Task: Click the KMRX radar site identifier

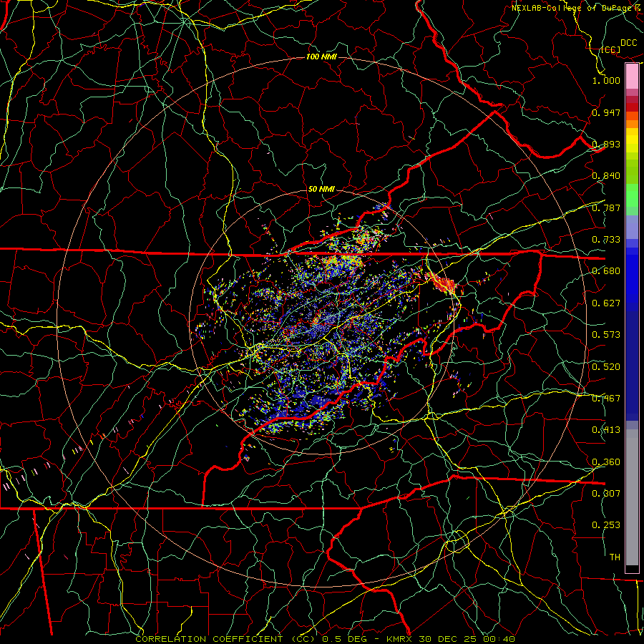Action: tap(399, 639)
